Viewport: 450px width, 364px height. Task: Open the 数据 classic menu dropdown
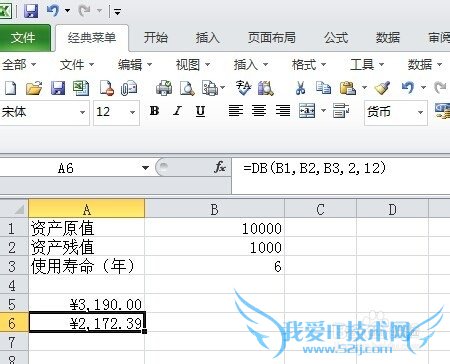425,64
